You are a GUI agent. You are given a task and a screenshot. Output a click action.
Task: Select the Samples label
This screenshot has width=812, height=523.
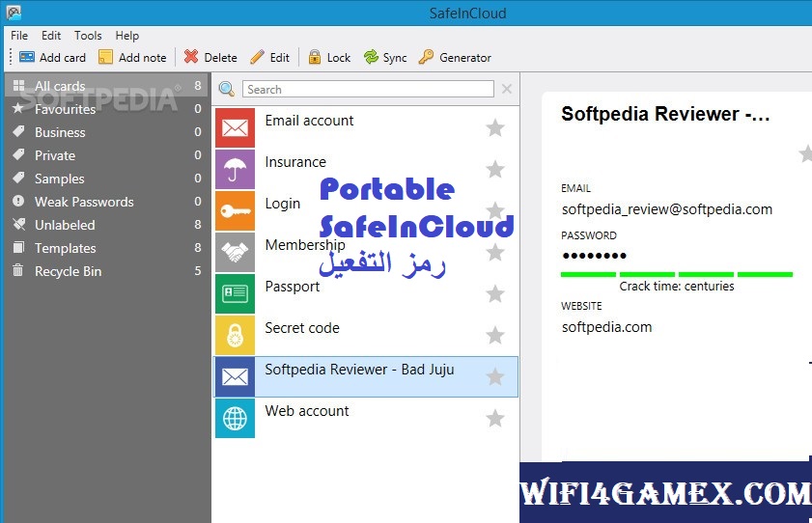click(106, 179)
